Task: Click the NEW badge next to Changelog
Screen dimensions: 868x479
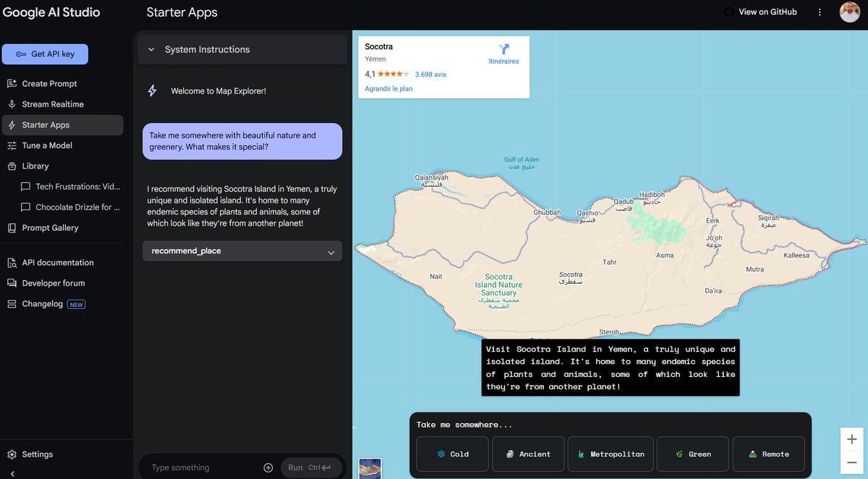Action: click(77, 305)
